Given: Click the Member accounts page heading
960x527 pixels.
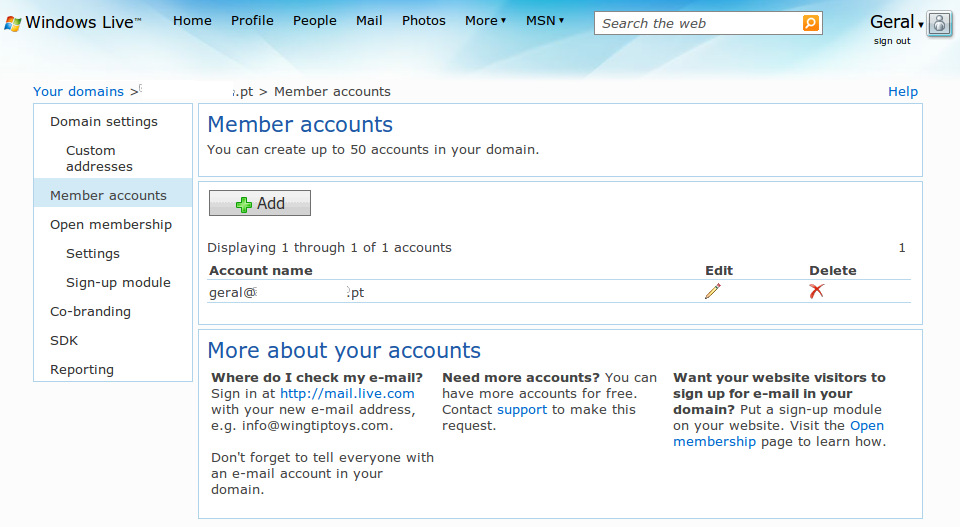Looking at the screenshot, I should (x=300, y=125).
